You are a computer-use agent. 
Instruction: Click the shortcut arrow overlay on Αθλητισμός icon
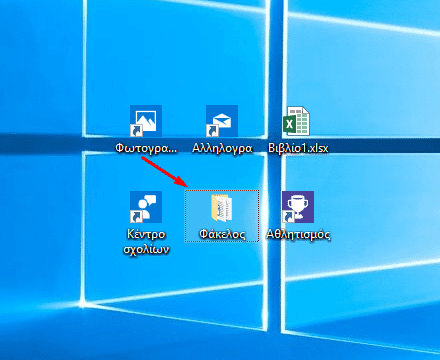point(288,216)
